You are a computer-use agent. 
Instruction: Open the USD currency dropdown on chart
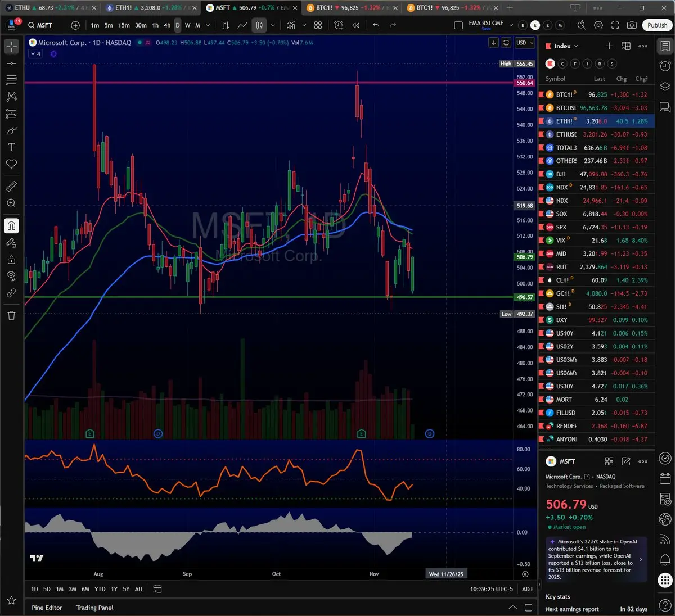click(525, 43)
